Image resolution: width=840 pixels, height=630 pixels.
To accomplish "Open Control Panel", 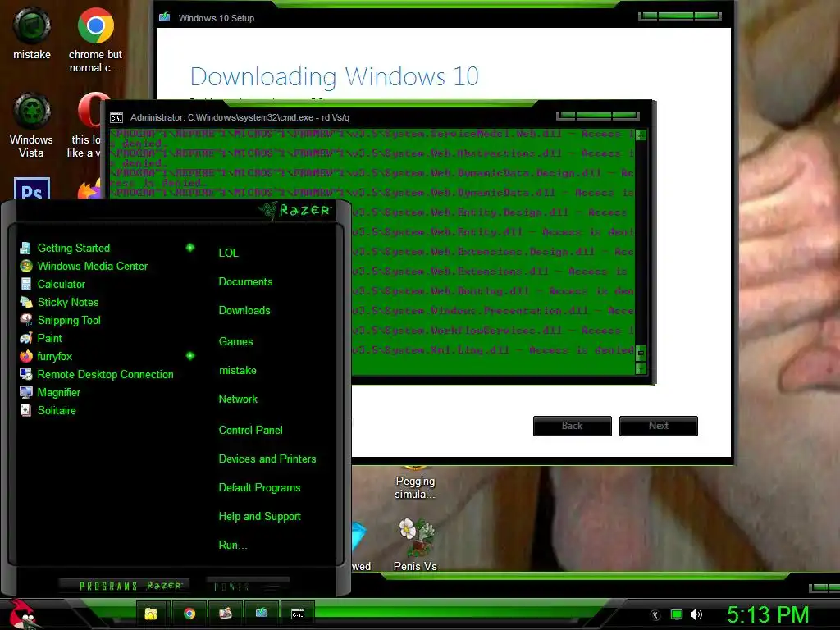I will (250, 430).
